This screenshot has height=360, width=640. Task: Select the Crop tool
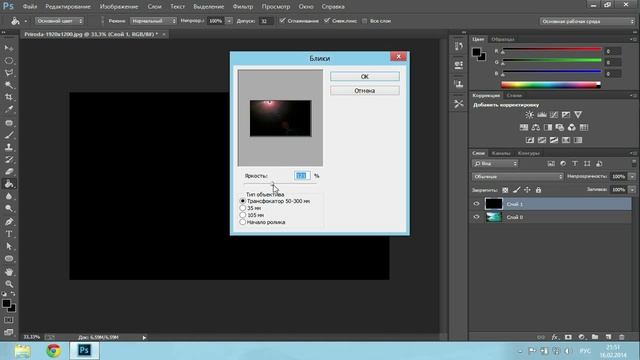click(9, 97)
